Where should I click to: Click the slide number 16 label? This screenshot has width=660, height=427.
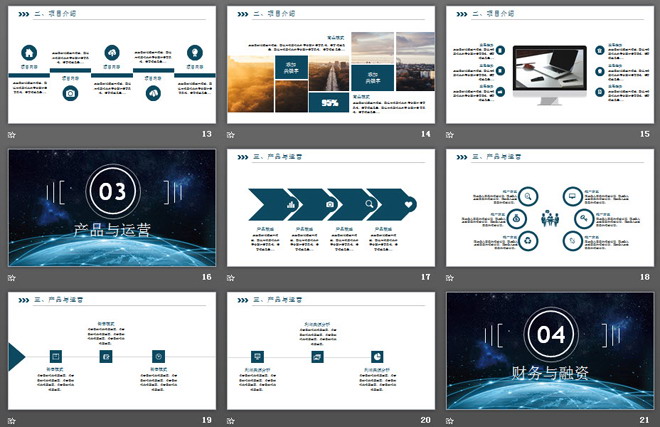pos(206,278)
